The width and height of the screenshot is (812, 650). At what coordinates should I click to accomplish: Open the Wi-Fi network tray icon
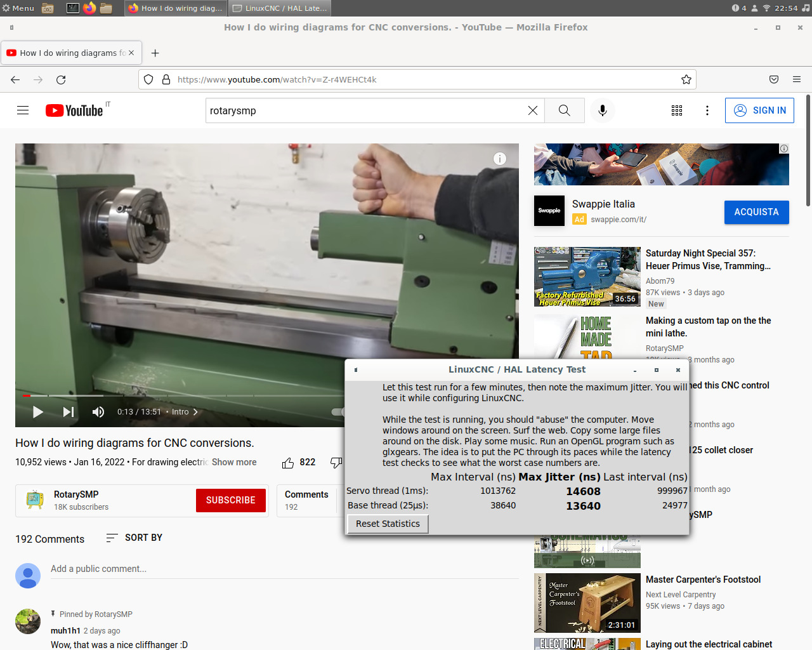(x=766, y=8)
